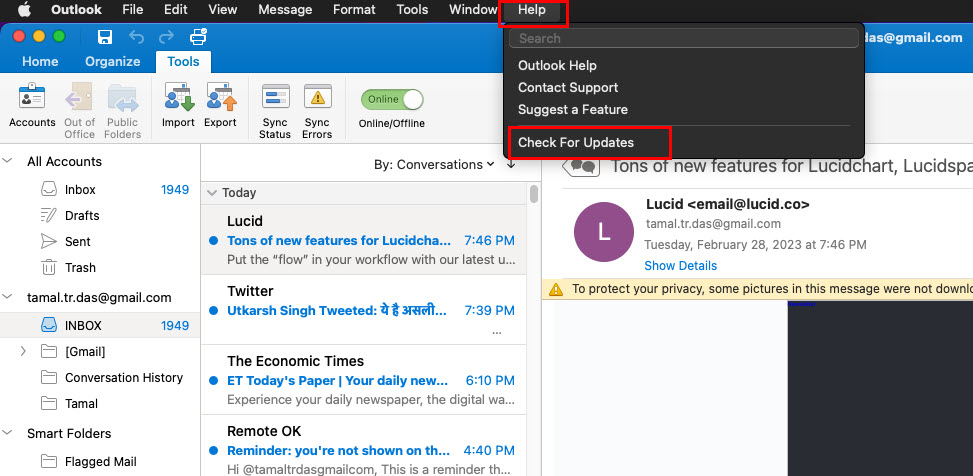Click the Import icon
Viewport: 973px width, 476px height.
click(179, 97)
